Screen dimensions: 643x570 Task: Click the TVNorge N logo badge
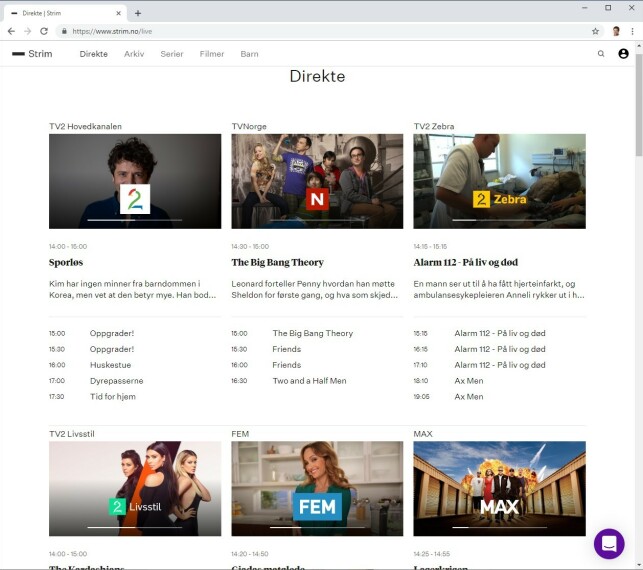[317, 199]
